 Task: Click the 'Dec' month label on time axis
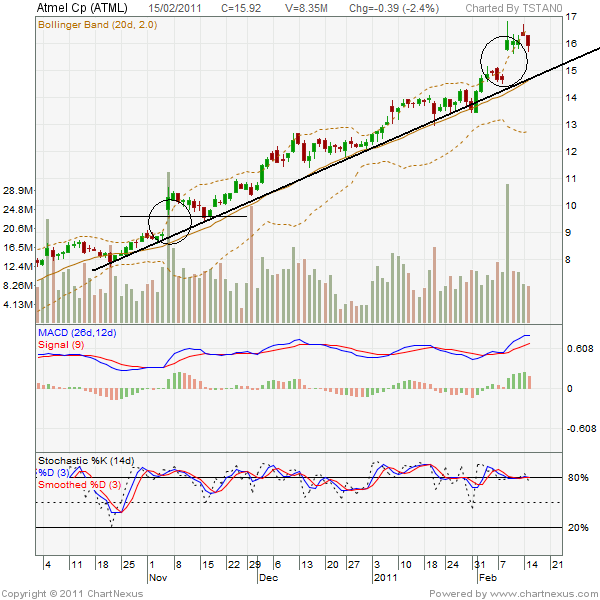click(x=269, y=577)
